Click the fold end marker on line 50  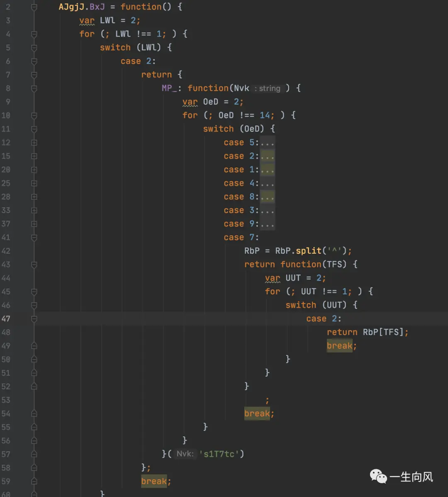click(x=34, y=360)
